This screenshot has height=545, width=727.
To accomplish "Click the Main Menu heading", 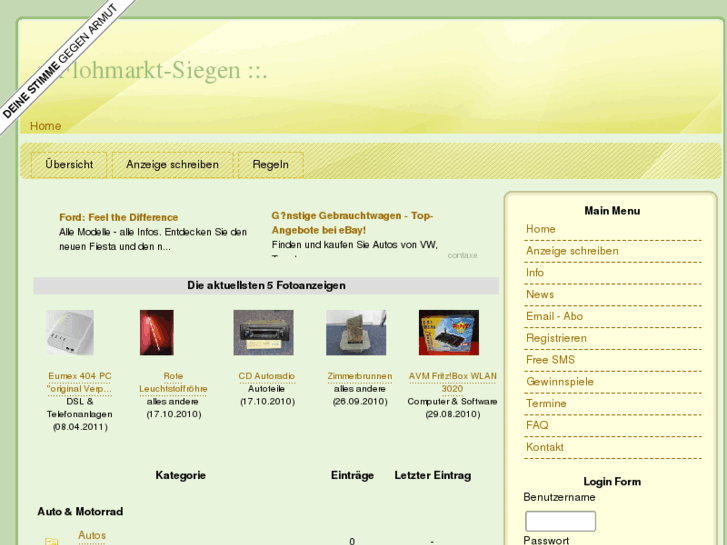I will click(x=612, y=211).
